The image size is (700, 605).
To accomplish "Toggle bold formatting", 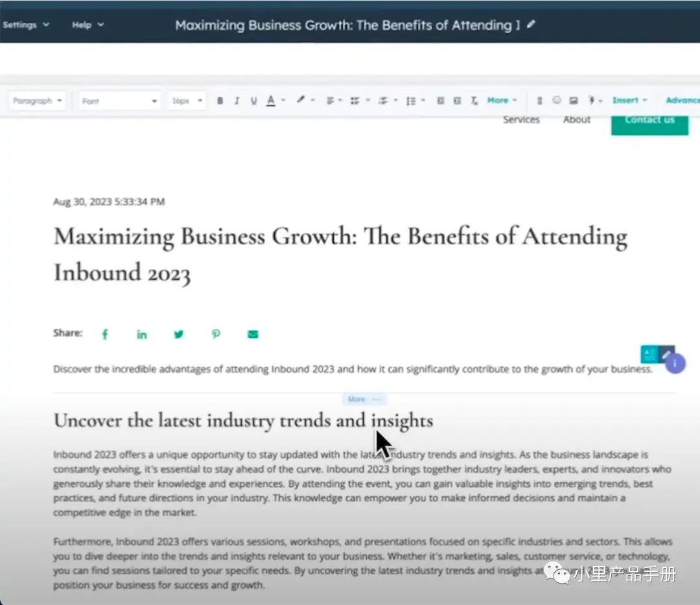I will click(x=220, y=101).
